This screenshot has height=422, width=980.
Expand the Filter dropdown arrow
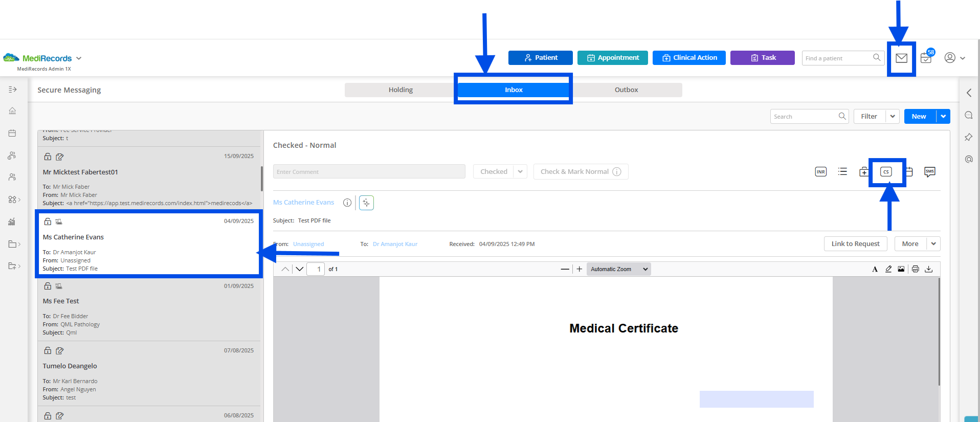point(893,116)
